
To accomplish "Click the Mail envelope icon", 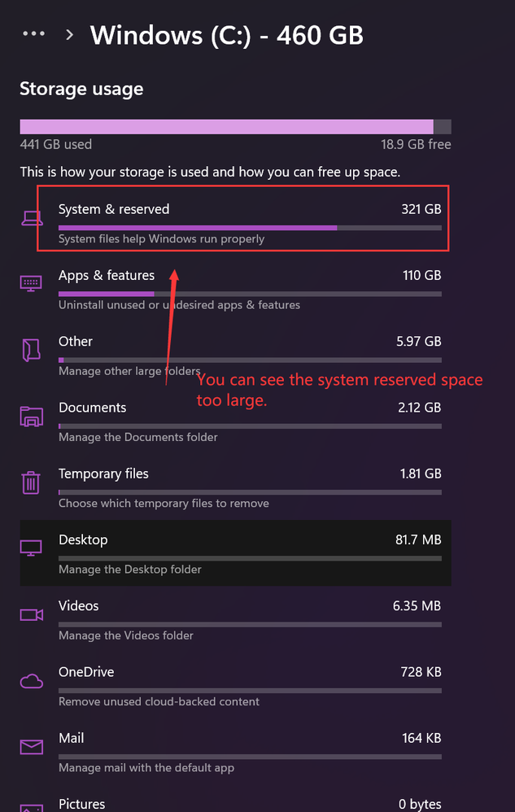I will (31, 747).
